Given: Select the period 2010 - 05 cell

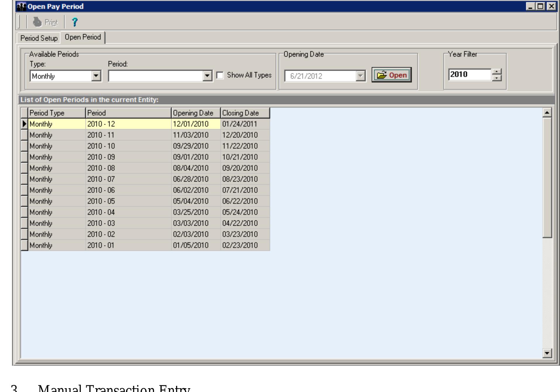Looking at the screenshot, I should tap(128, 201).
